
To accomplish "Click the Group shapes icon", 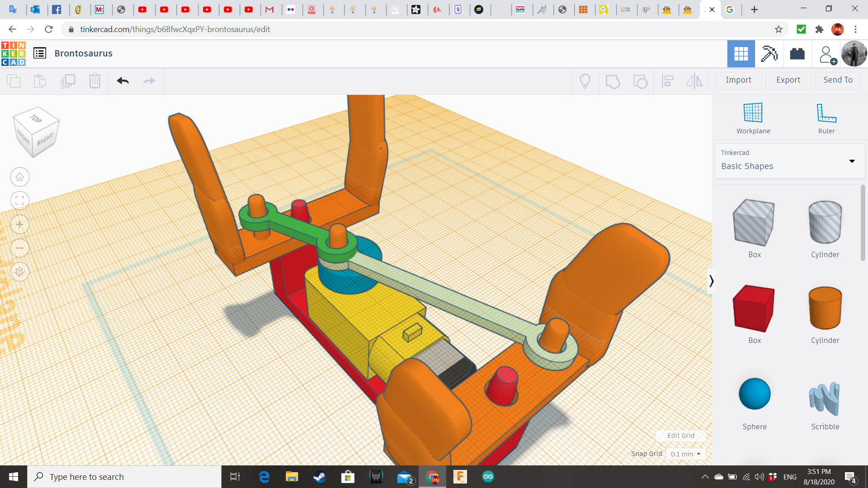I will pyautogui.click(x=613, y=81).
